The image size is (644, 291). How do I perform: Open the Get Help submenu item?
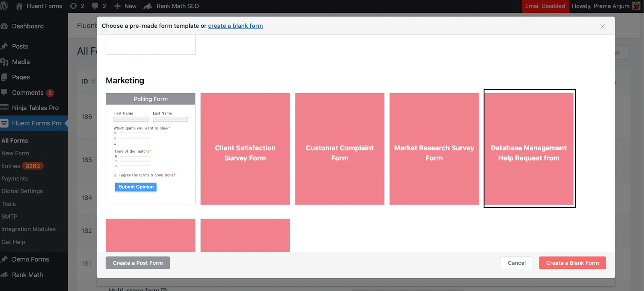(13, 242)
